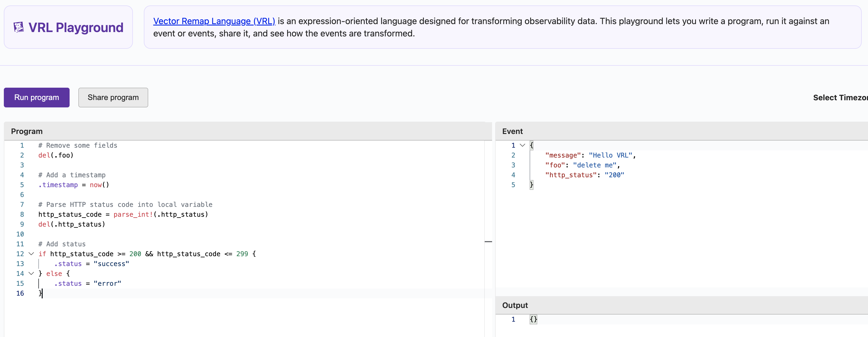The image size is (868, 337).
Task: Click the Select Timezone label
Action: click(840, 98)
